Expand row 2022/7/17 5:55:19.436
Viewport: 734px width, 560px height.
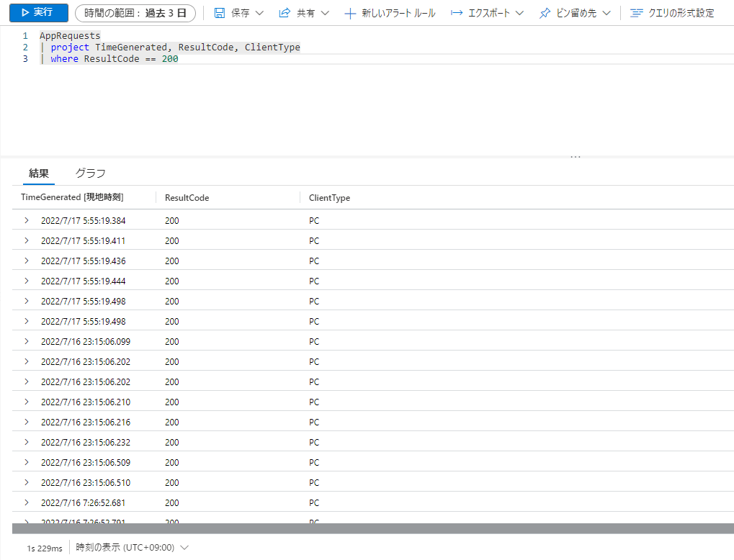pyautogui.click(x=27, y=261)
